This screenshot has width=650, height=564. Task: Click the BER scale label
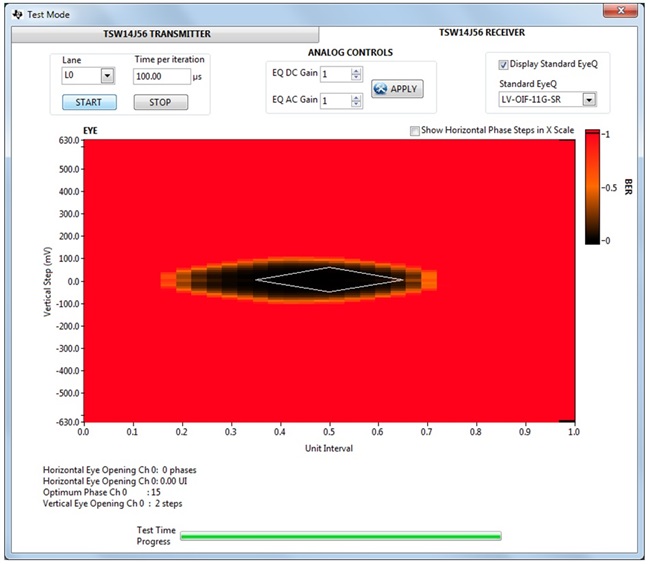point(628,187)
